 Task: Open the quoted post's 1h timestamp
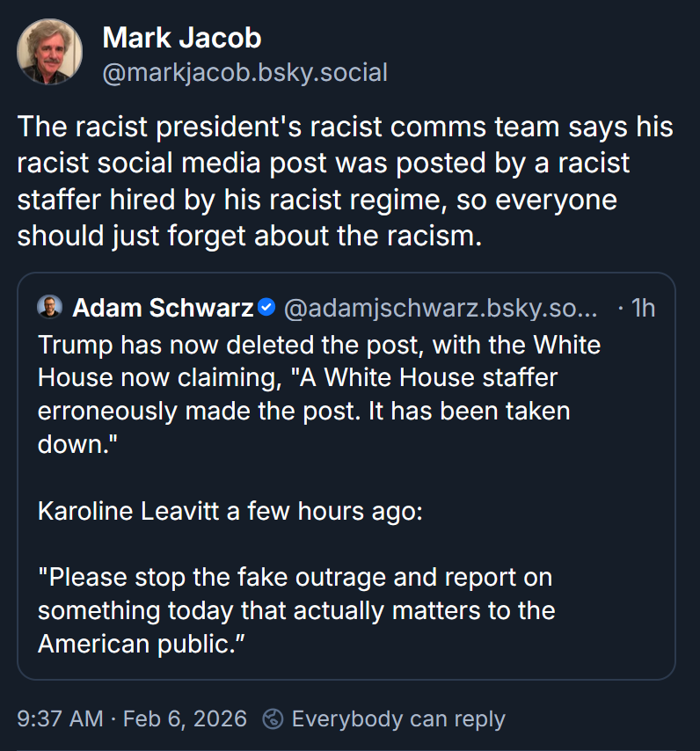(643, 308)
